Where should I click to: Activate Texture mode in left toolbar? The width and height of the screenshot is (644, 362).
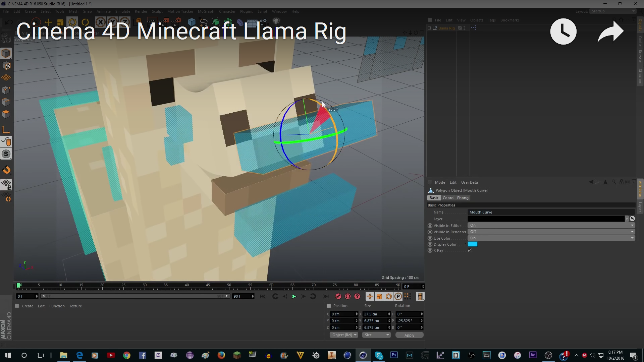click(6, 66)
